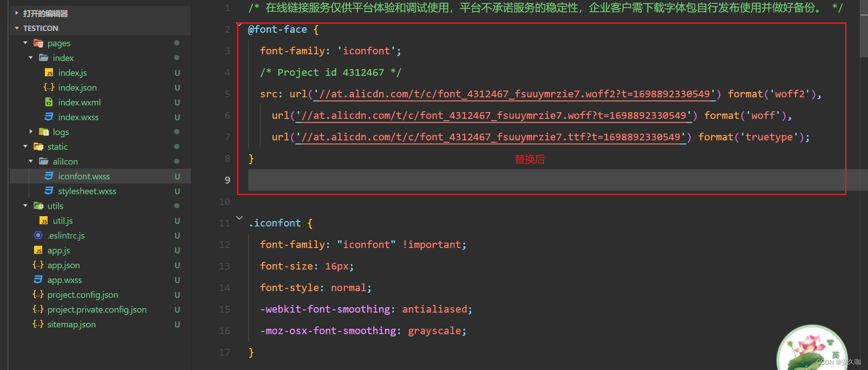Click the .eslintrc.js ESLint icon
The height and width of the screenshot is (370, 868).
39,235
